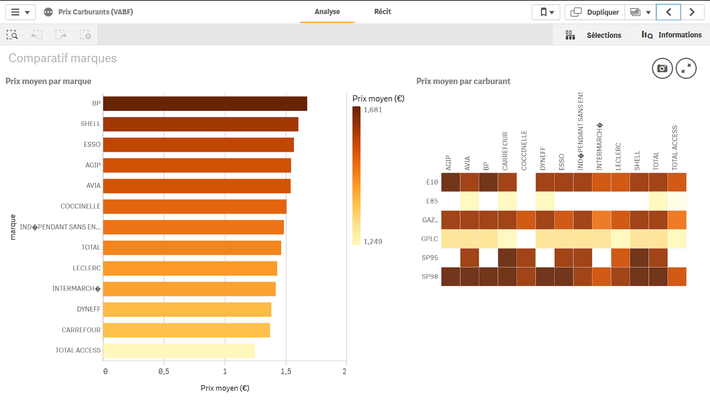Take a snapshot with the camera icon
710x400 pixels.
click(662, 68)
